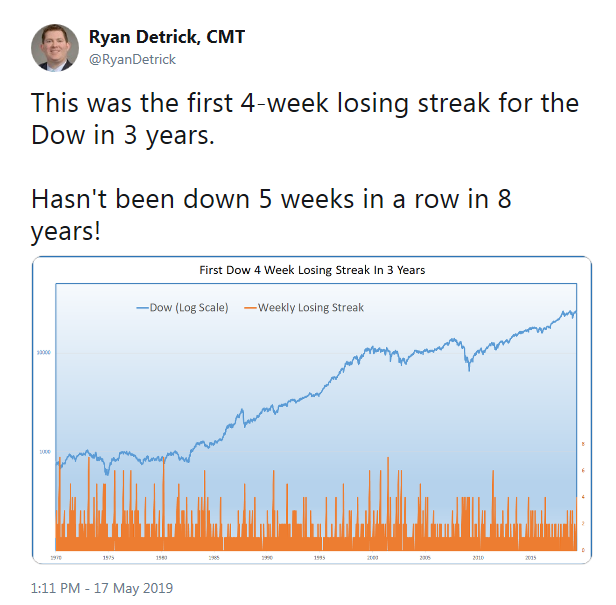Click the 2015 label on the x-axis
Screen dimensions: 616x605
coord(529,557)
